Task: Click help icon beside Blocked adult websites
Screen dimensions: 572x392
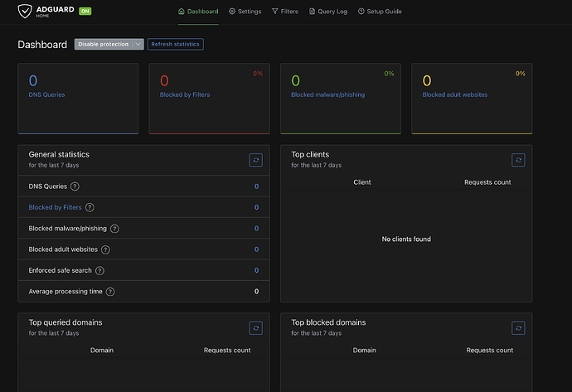Action: 105,249
